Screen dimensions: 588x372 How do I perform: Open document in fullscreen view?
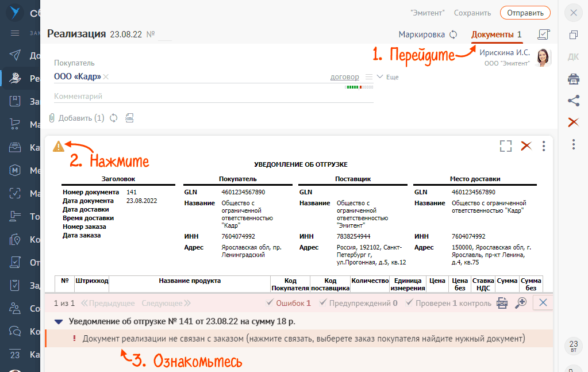point(505,146)
